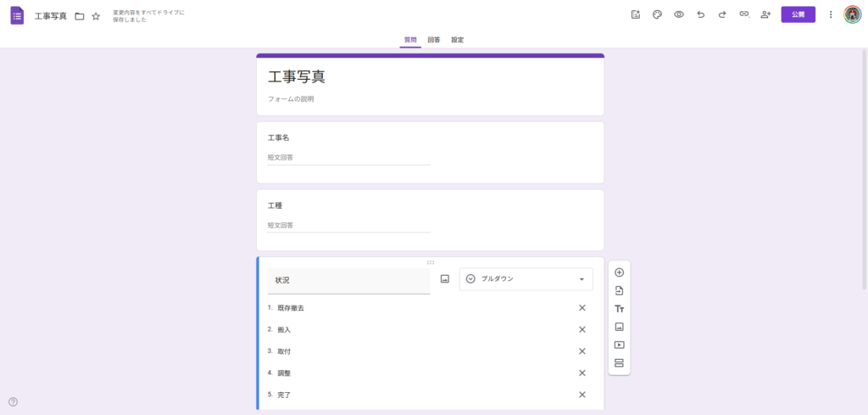Open the more options three-dot menu

coord(831,14)
